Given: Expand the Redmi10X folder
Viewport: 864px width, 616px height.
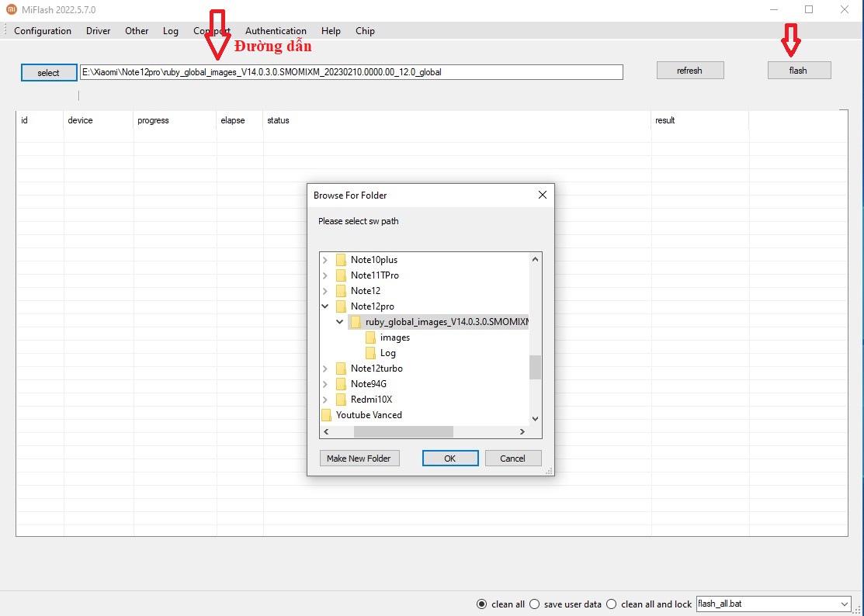Looking at the screenshot, I should (325, 399).
